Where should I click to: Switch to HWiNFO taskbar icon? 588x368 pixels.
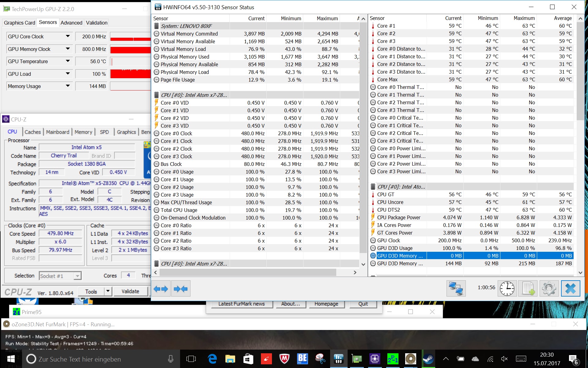click(338, 359)
